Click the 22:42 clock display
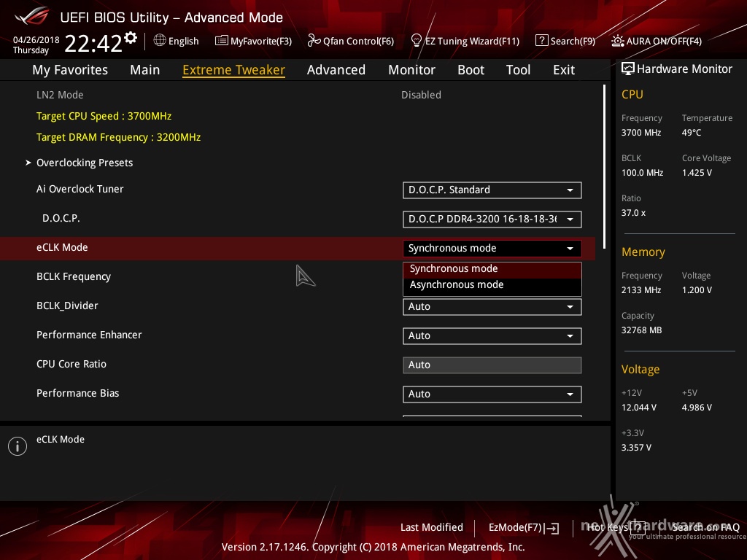This screenshot has height=560, width=747. 93,44
